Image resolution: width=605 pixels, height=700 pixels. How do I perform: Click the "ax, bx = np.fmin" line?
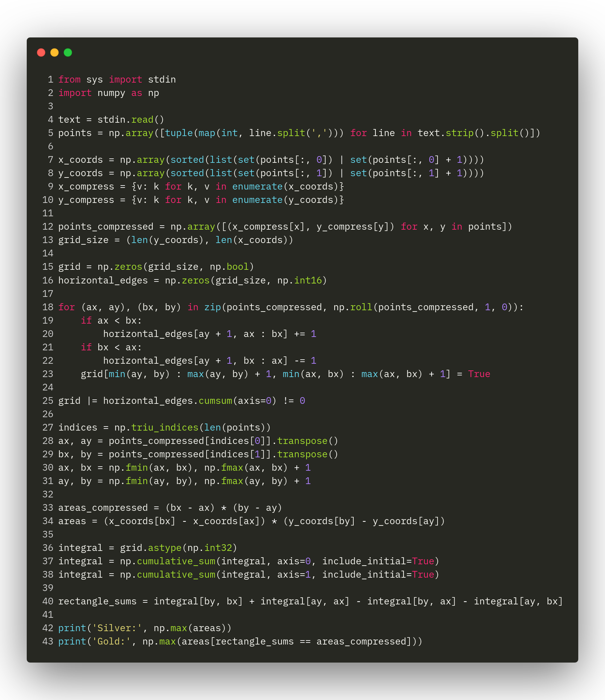tap(184, 468)
